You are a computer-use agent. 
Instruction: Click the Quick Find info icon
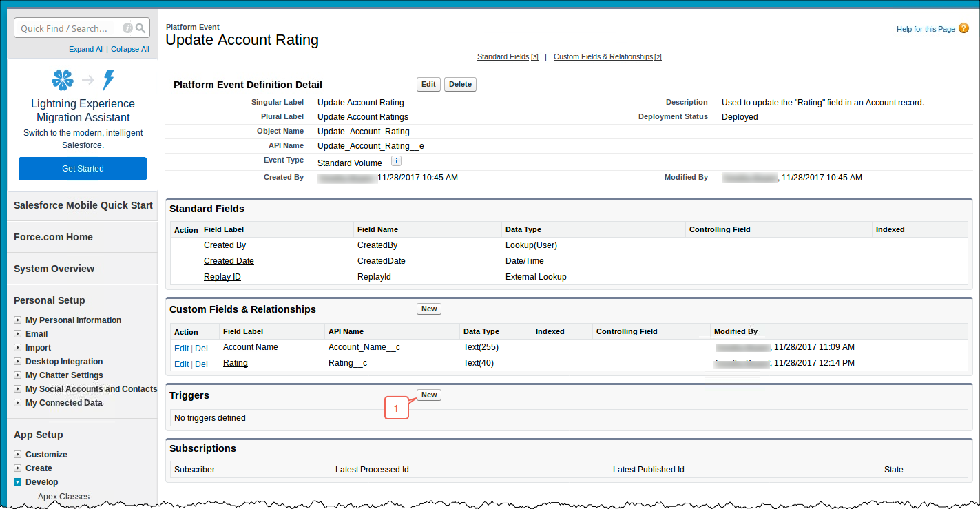click(x=127, y=28)
